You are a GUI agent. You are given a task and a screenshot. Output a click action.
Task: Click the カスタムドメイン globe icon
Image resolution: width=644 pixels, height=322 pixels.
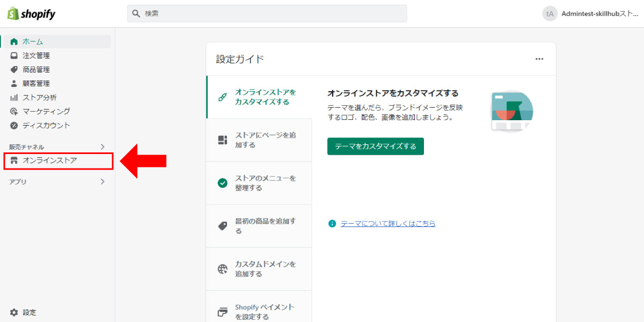pos(222,269)
